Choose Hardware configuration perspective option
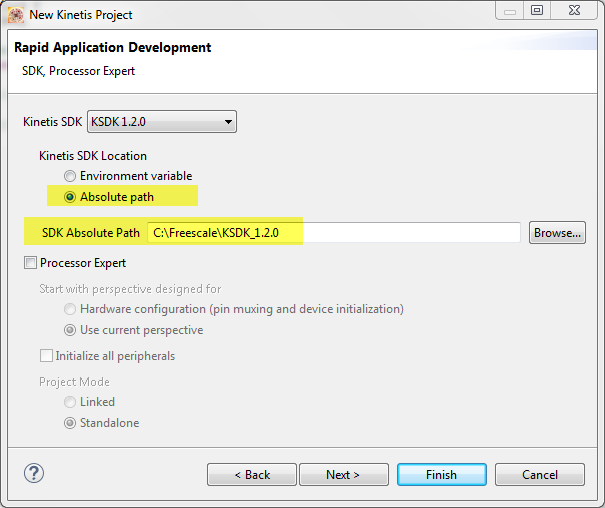Viewport: 605px width, 508px height. (x=70, y=309)
